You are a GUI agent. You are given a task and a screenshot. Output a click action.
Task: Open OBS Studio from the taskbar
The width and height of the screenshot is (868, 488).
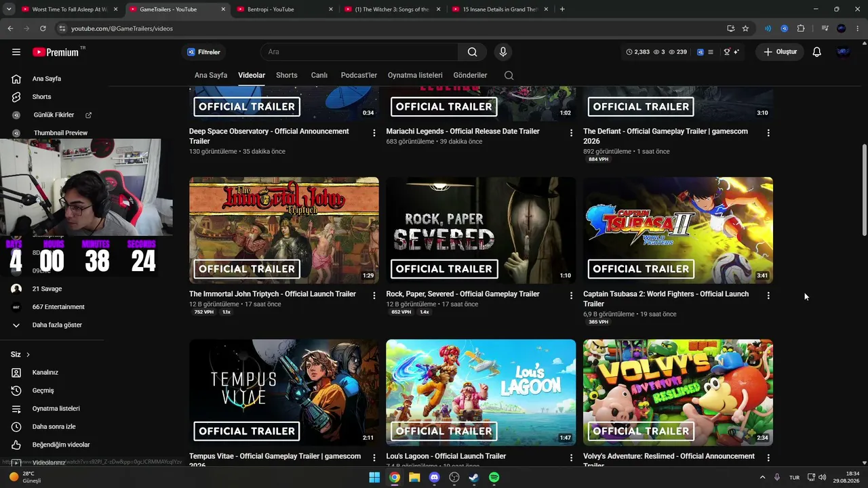point(454,477)
